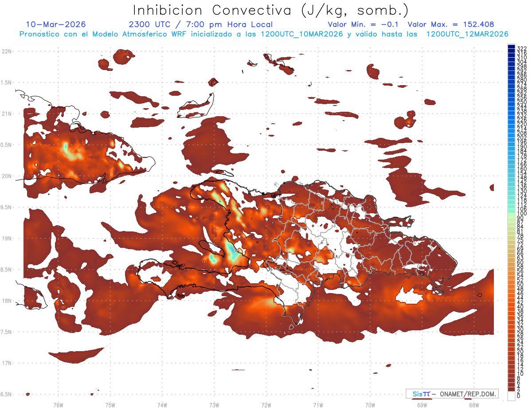
Task: Click the '76W' longitude label
Action: pyautogui.click(x=59, y=405)
